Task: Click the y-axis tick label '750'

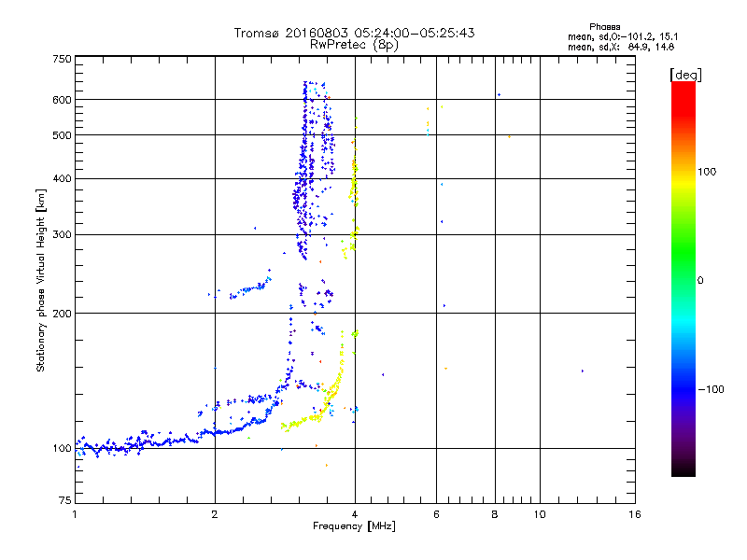Action: coord(63,59)
